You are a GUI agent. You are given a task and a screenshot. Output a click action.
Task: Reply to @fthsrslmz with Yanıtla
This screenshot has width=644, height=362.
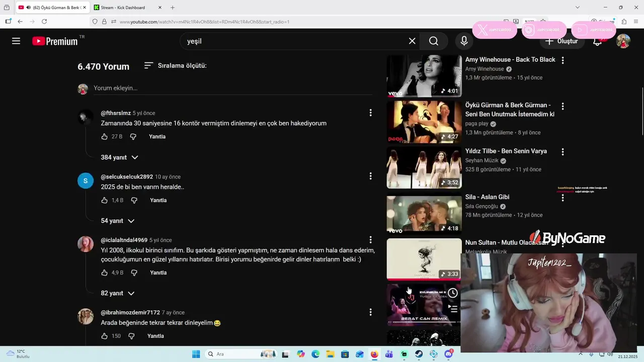(x=157, y=137)
